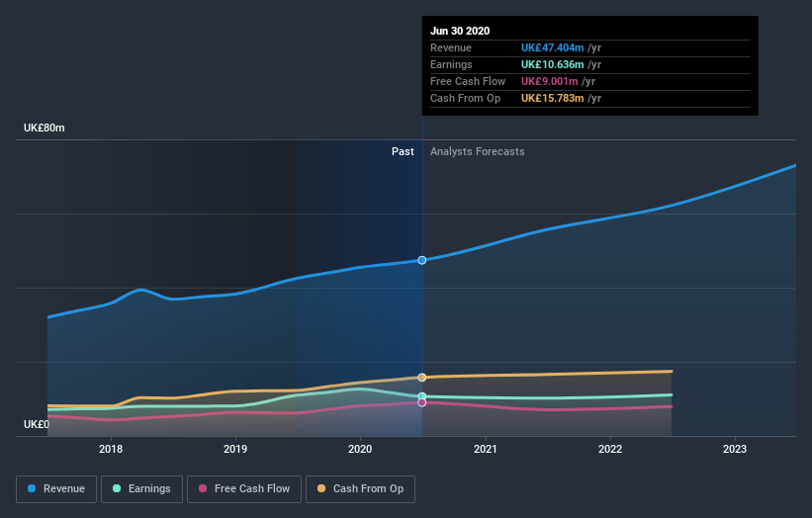Click the 2023 x-axis label
Screen dimensions: 812x518
click(735, 449)
